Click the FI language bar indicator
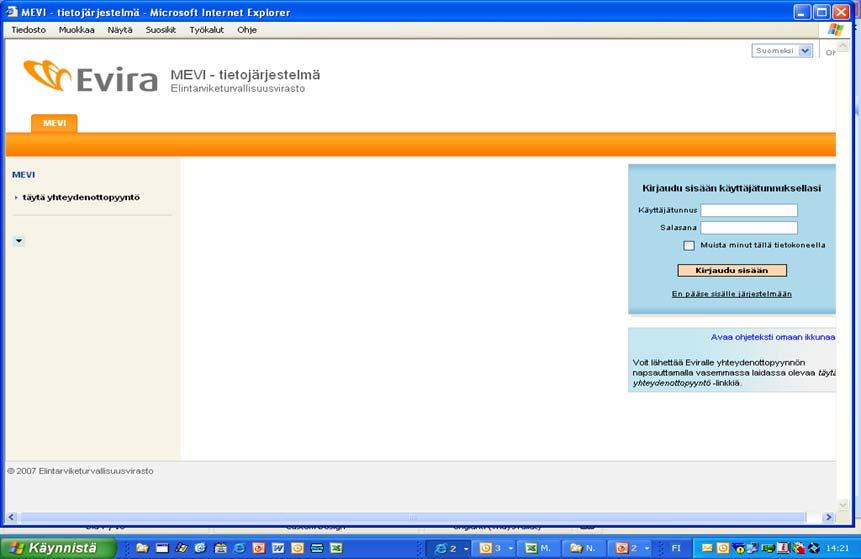Screen dimensions: 861x559 tap(676, 548)
